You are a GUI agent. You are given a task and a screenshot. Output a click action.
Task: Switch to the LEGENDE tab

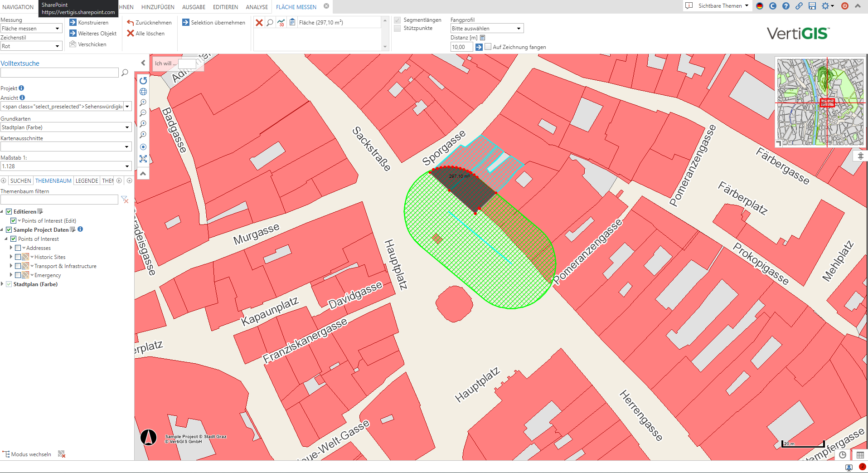coord(87,180)
